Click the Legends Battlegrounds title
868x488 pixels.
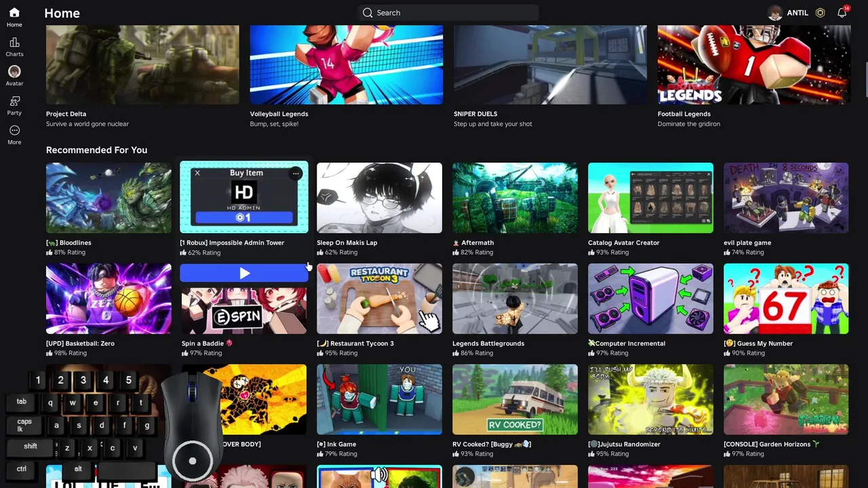[x=488, y=344]
